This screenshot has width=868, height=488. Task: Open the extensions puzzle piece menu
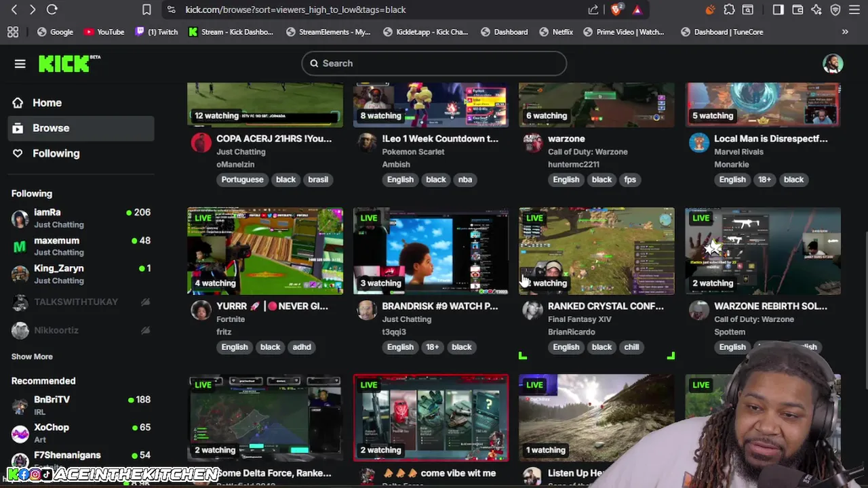tap(729, 9)
